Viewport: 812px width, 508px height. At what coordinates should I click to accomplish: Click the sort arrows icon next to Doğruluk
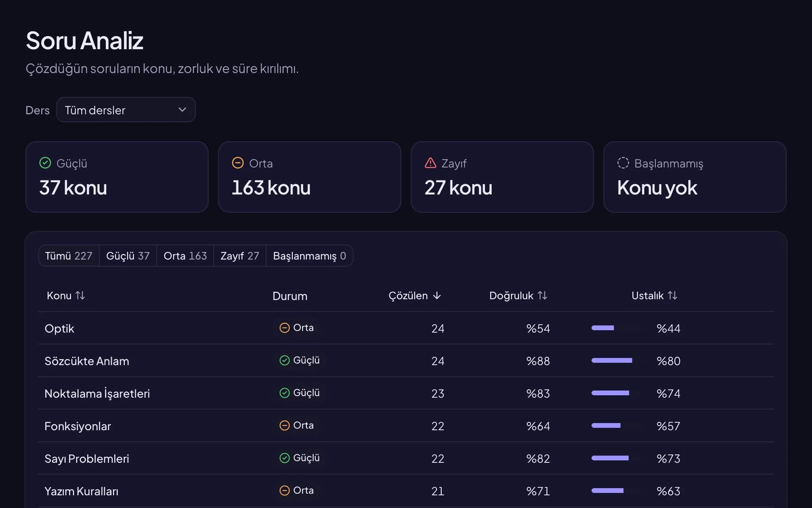coord(542,295)
